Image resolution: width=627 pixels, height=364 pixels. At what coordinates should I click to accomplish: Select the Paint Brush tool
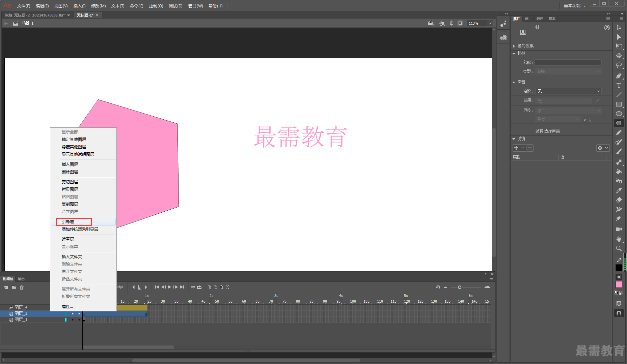tap(619, 142)
